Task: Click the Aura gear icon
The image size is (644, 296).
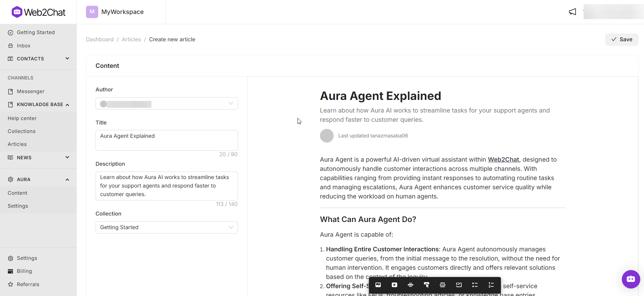Action: click(11, 179)
